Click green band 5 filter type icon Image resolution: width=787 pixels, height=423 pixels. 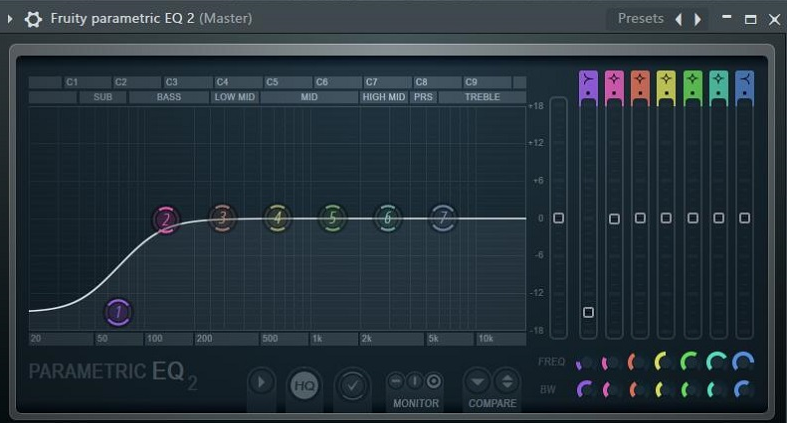[x=693, y=80]
